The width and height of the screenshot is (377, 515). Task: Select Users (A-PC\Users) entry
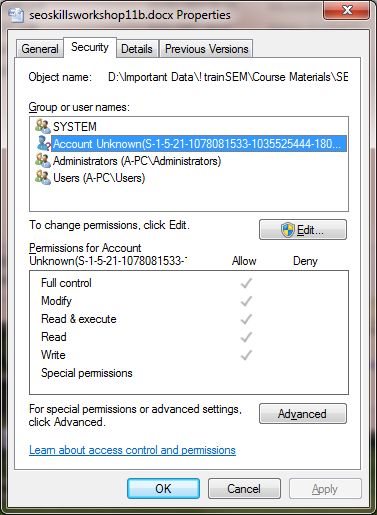(x=99, y=178)
